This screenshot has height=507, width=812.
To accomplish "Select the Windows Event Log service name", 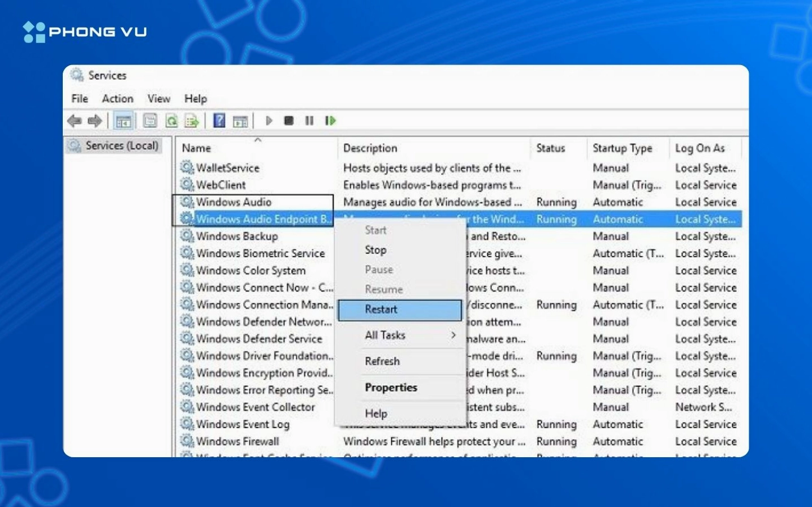I will [243, 424].
